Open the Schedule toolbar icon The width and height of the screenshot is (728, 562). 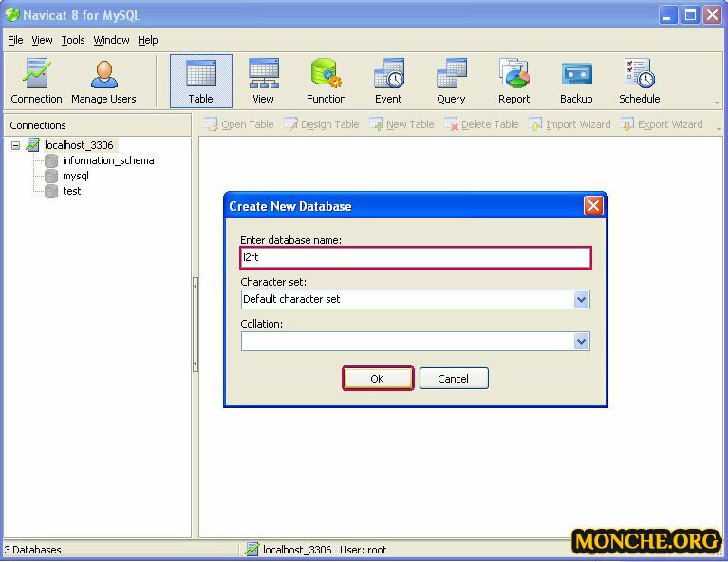coord(639,81)
